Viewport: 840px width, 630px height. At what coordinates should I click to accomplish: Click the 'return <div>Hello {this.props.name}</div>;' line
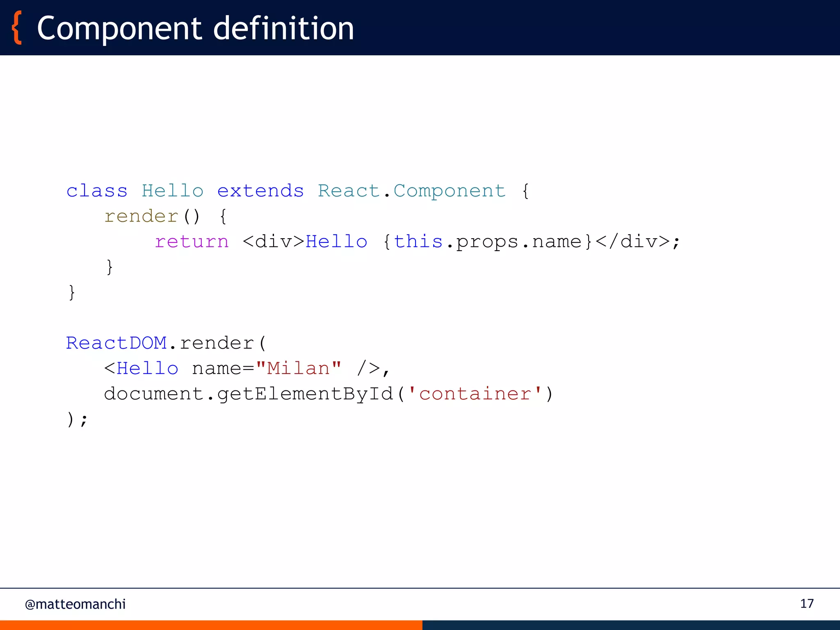click(x=418, y=242)
